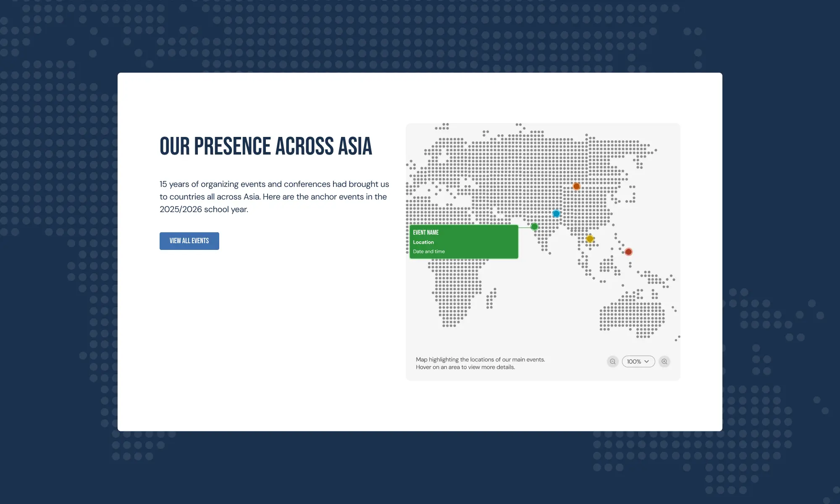Click the zoom in magnifier icon

(x=664, y=362)
